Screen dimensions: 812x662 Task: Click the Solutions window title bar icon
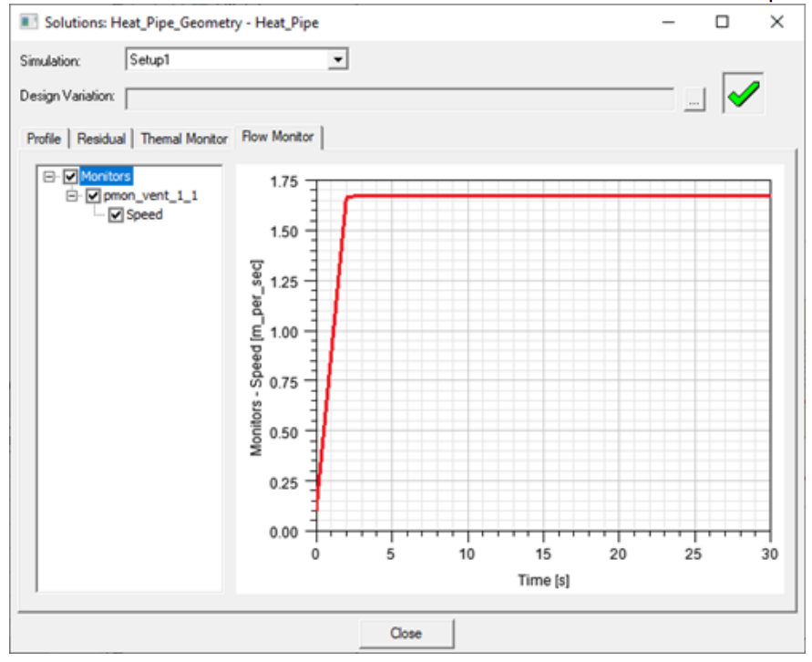pyautogui.click(x=26, y=22)
